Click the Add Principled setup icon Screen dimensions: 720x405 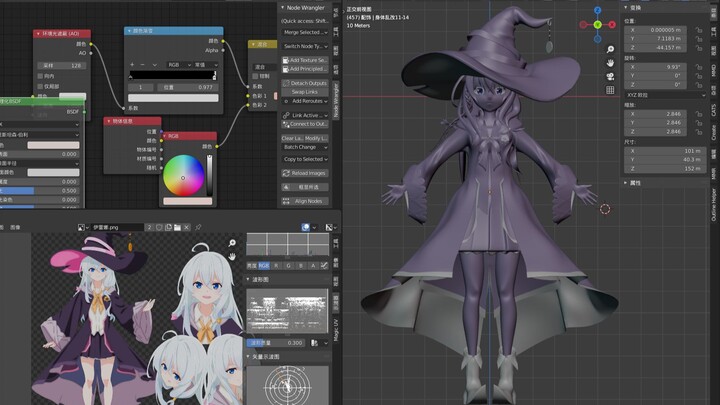(286, 69)
